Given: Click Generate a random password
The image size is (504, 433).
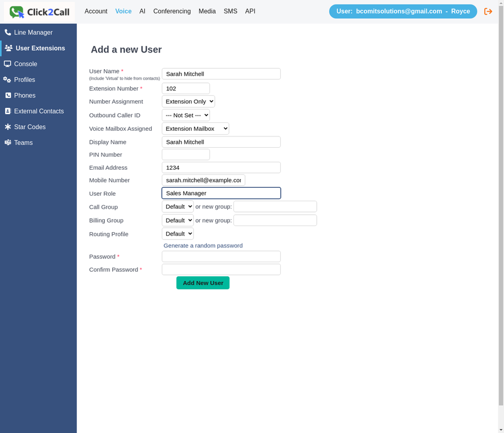Looking at the screenshot, I should [x=202, y=245].
